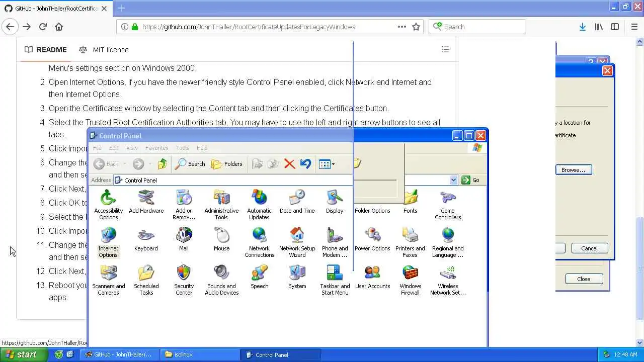Screen dimensions: 644x362
Task: Open the README outline list icon
Action: pos(445,49)
